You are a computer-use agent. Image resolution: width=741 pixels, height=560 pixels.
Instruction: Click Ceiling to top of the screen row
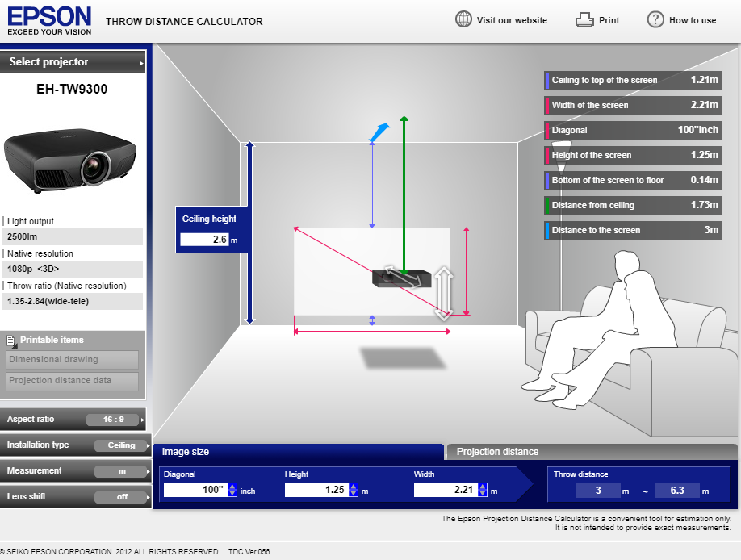[633, 81]
